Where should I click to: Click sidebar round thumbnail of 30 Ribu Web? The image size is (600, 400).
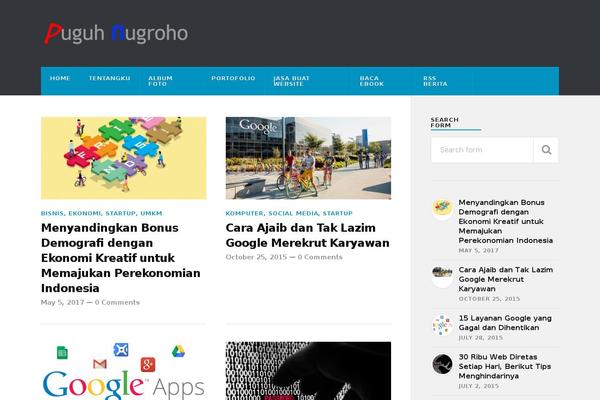[x=442, y=364]
